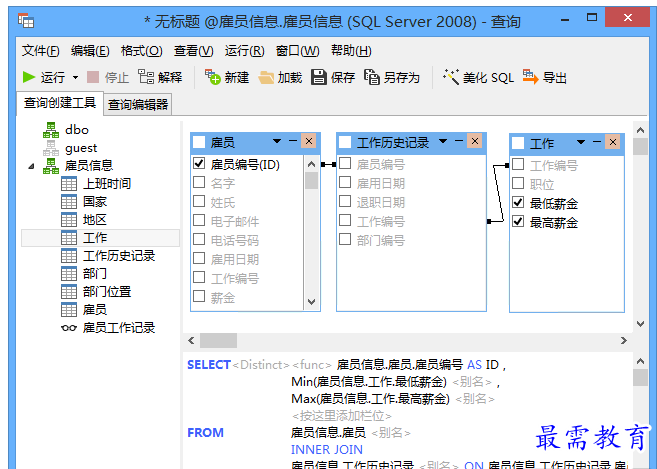Click the New (新建) query button
The width and height of the screenshot is (657, 469).
[227, 78]
